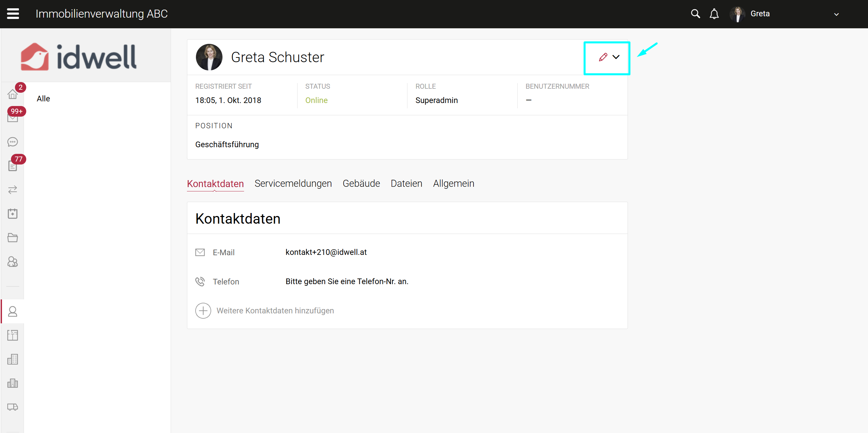Select Alle in the left panel
The width and height of the screenshot is (868, 433).
[x=43, y=98]
